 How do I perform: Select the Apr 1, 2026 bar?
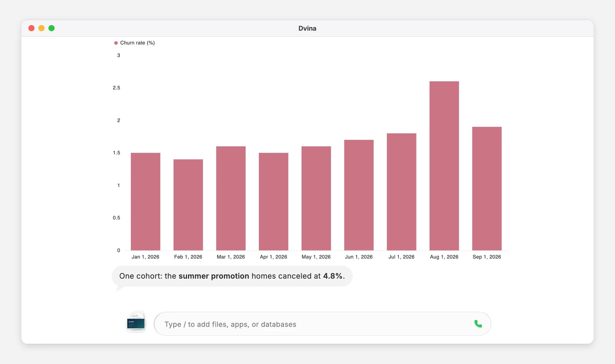(x=274, y=201)
